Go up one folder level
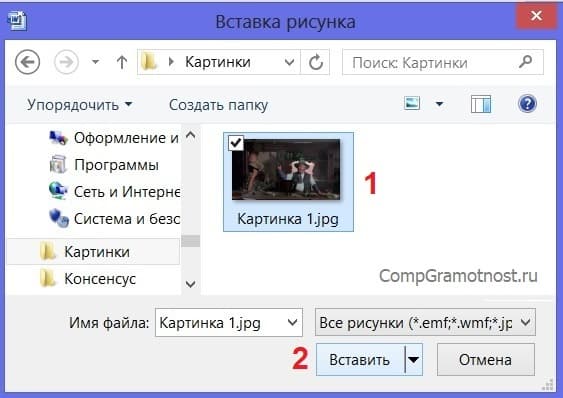This screenshot has width=563, height=398. coord(122,62)
